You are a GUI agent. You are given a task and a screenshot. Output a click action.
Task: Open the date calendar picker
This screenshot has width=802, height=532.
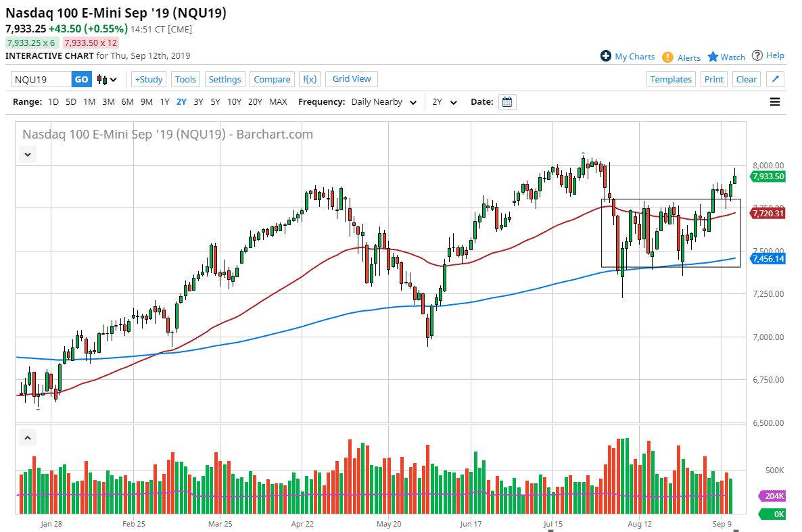(507, 102)
